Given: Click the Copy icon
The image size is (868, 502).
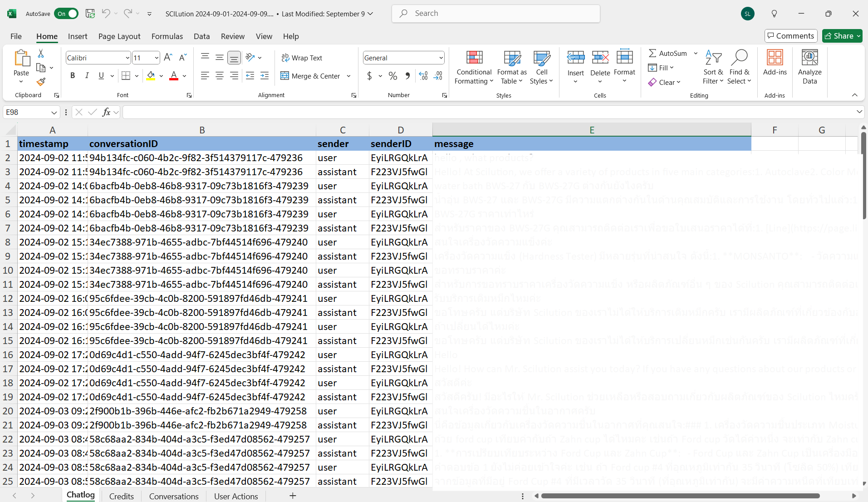Looking at the screenshot, I should click(41, 68).
